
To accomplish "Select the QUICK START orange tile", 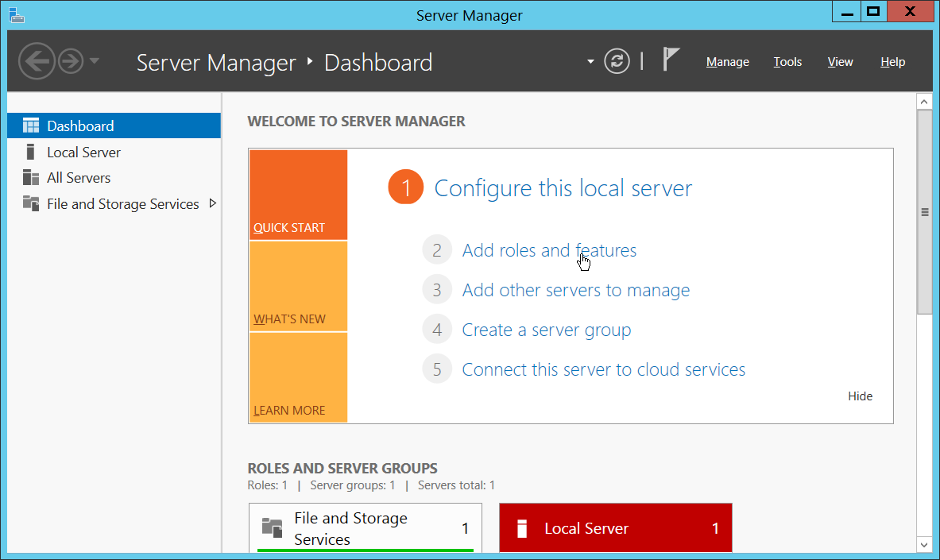I will tap(298, 195).
